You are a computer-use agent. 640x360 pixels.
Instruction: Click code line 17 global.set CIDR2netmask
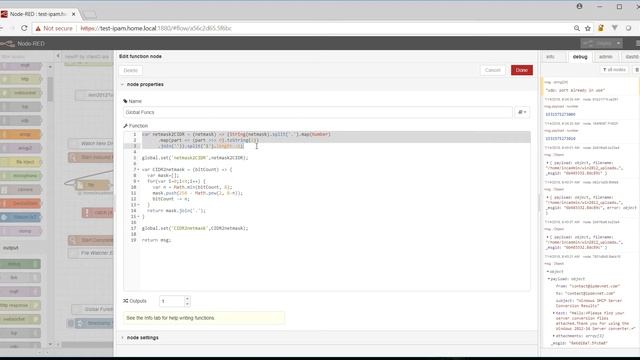click(x=195, y=228)
